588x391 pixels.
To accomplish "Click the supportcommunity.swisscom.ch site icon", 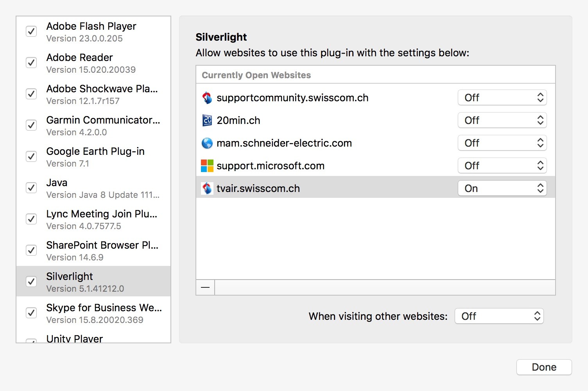I will [x=207, y=98].
